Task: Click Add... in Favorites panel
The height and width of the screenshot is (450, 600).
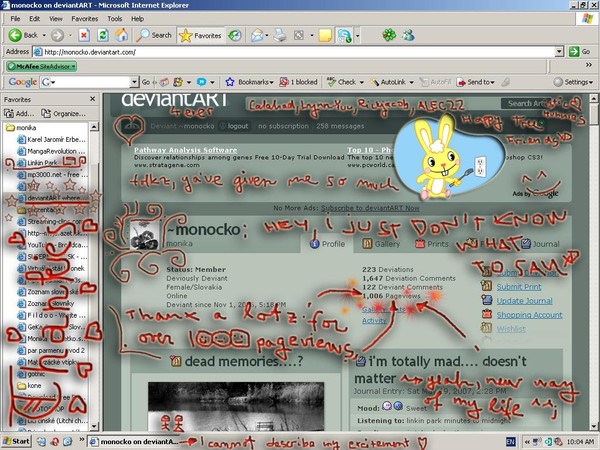Action: (x=19, y=114)
